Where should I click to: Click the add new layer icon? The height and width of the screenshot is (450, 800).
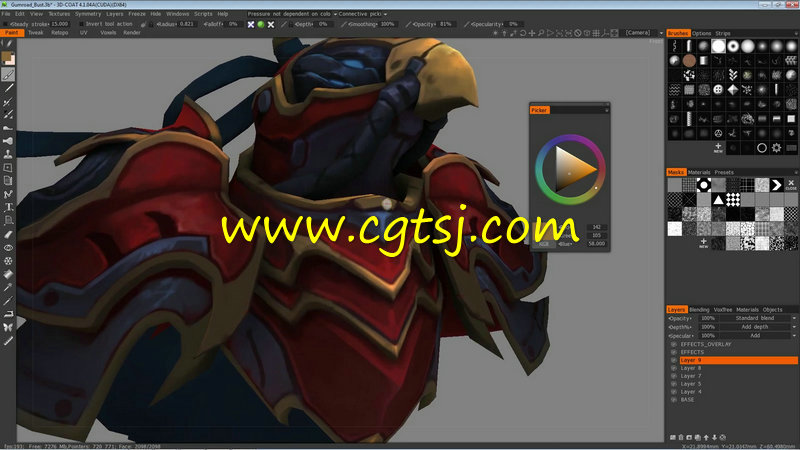pos(672,437)
